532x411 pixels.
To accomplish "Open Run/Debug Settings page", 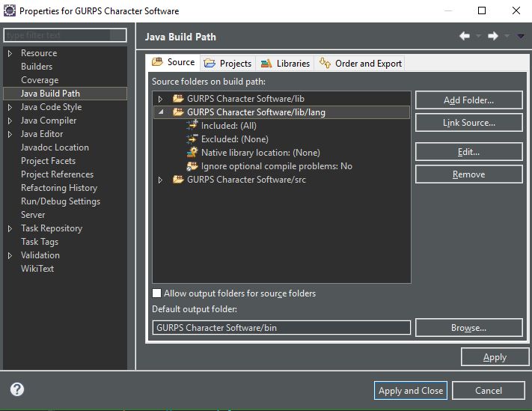I will [61, 201].
